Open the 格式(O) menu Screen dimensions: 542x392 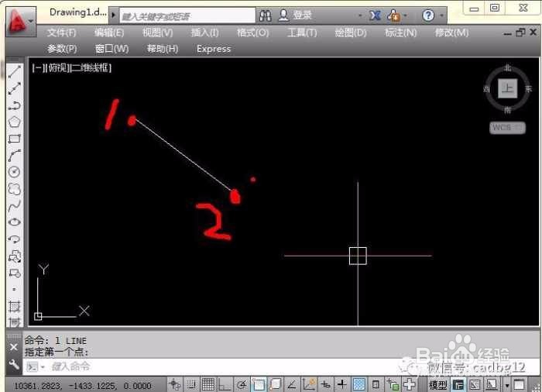click(252, 33)
